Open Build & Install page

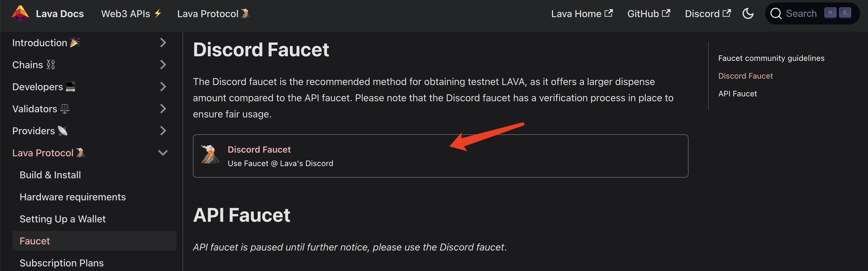[x=50, y=175]
